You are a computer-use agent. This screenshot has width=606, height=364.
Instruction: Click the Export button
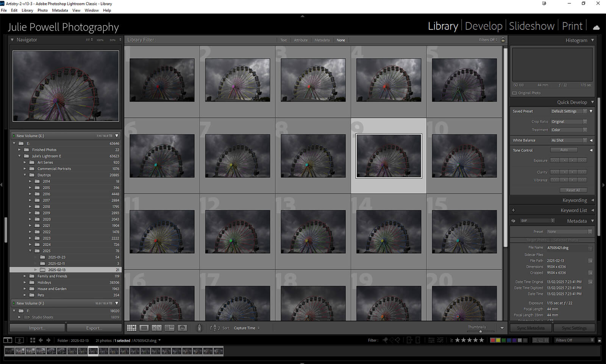click(x=94, y=328)
